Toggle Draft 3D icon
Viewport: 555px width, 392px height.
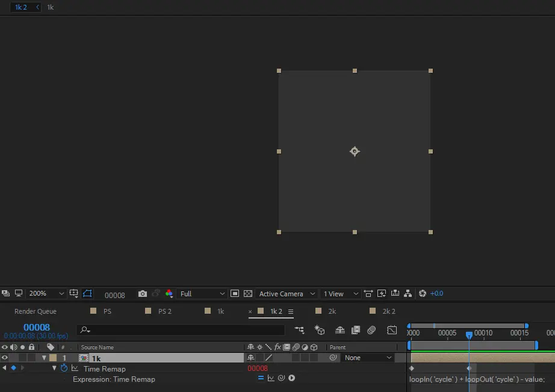pos(319,330)
